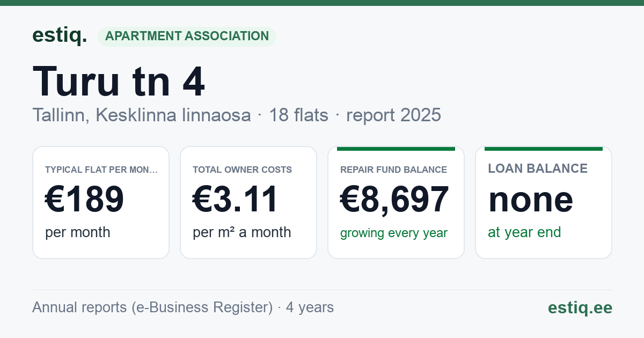
Task: Click the €3.11 value
Action: pyautogui.click(x=235, y=199)
